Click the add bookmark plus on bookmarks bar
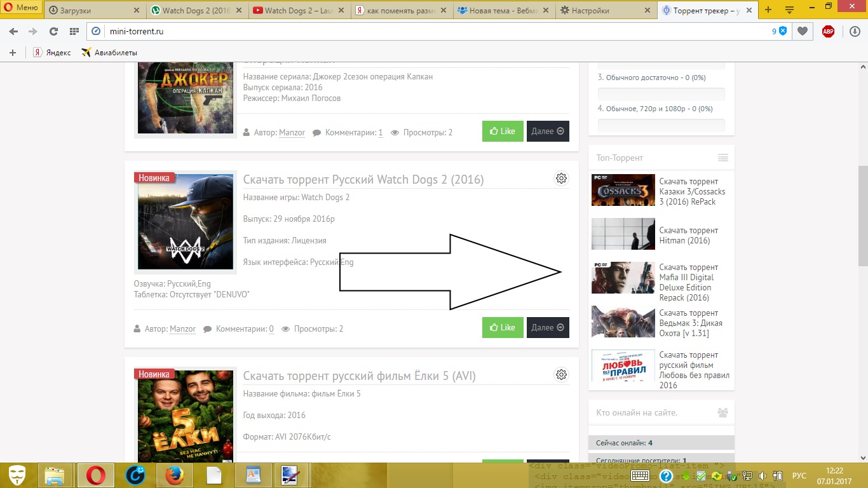This screenshot has width=868, height=488. pos(13,53)
